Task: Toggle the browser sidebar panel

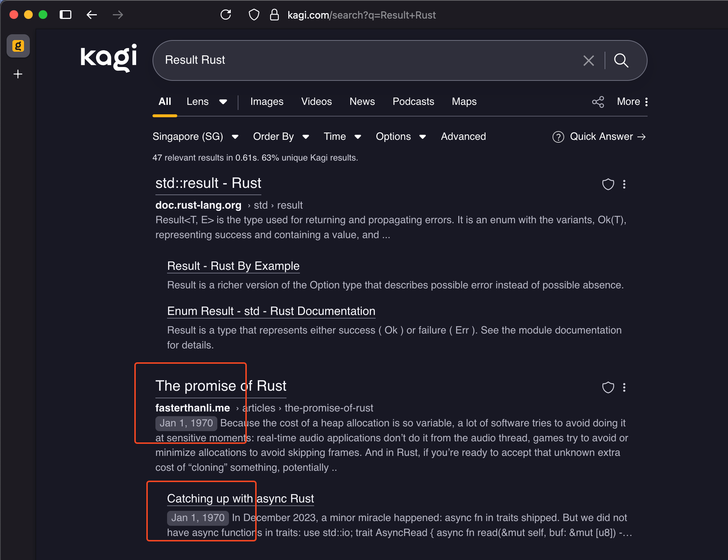Action: (66, 15)
